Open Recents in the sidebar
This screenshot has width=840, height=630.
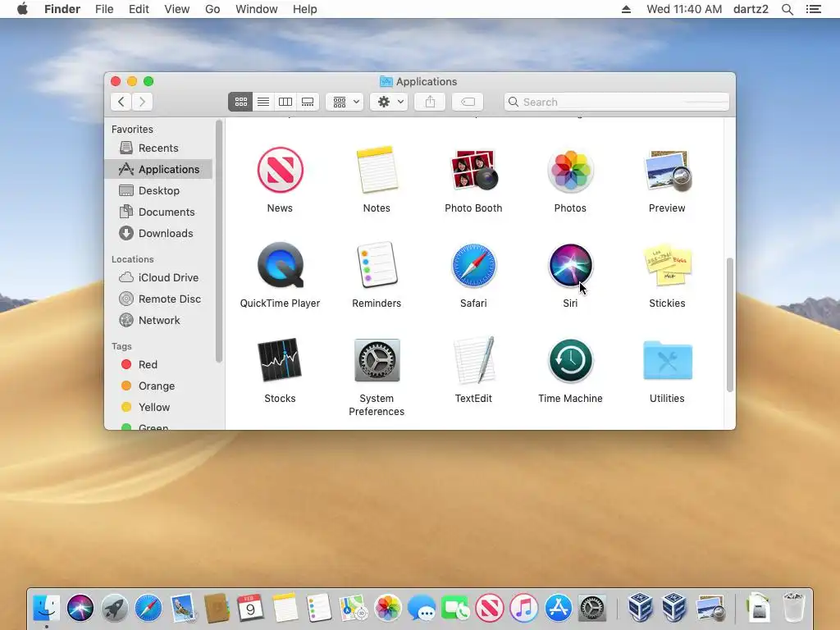coord(158,148)
